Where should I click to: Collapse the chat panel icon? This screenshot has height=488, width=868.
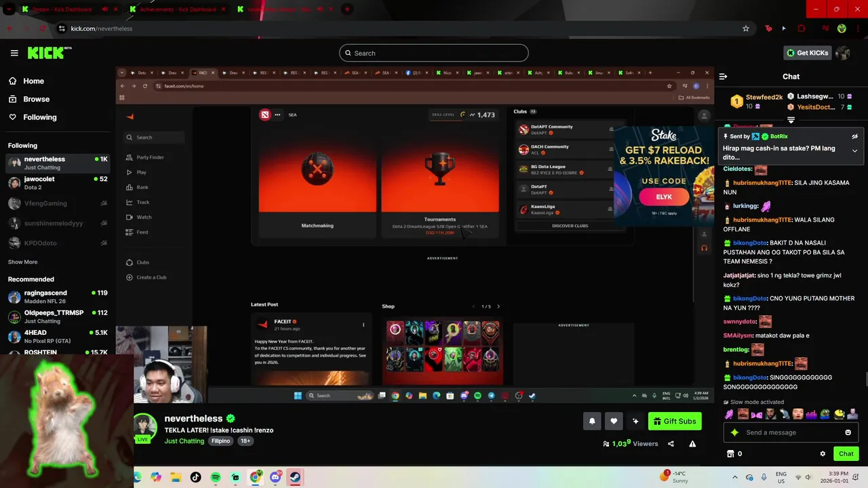point(723,77)
